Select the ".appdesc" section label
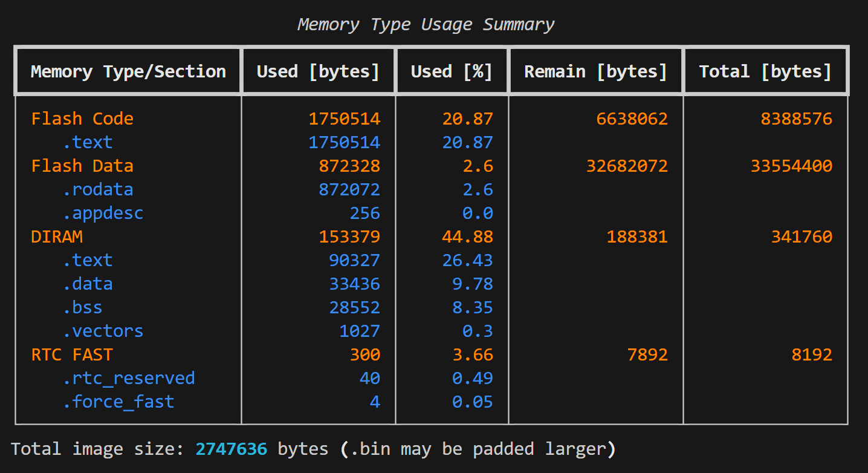The image size is (868, 473). 103,213
